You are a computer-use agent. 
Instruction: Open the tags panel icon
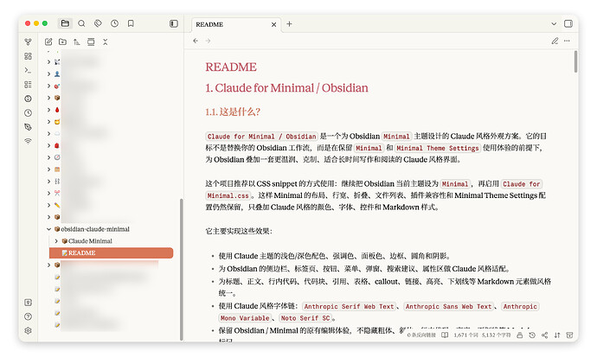[x=98, y=23]
